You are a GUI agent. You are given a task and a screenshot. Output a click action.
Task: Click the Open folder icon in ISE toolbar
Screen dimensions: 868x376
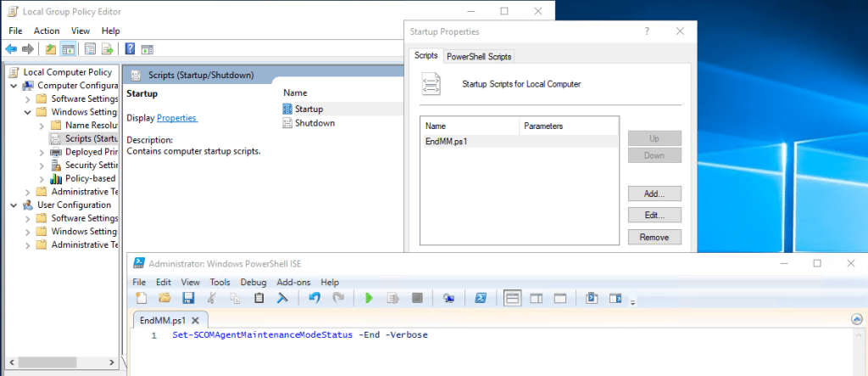[x=164, y=298]
